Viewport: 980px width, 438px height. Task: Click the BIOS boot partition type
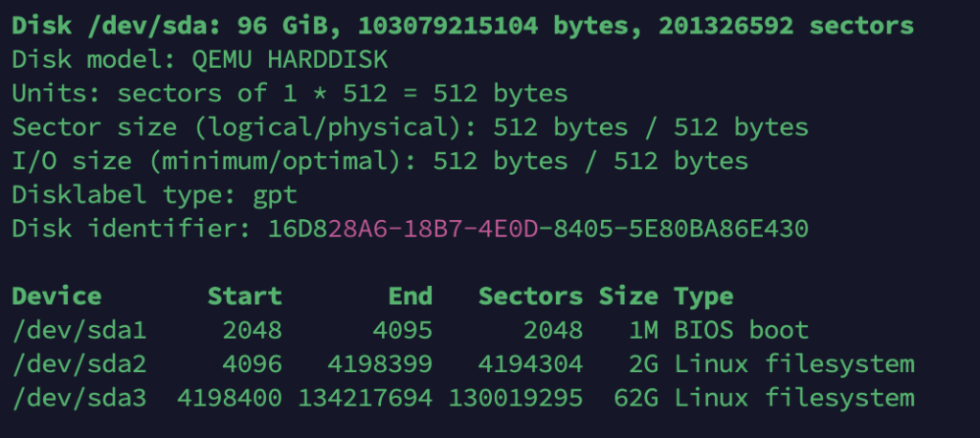point(741,331)
